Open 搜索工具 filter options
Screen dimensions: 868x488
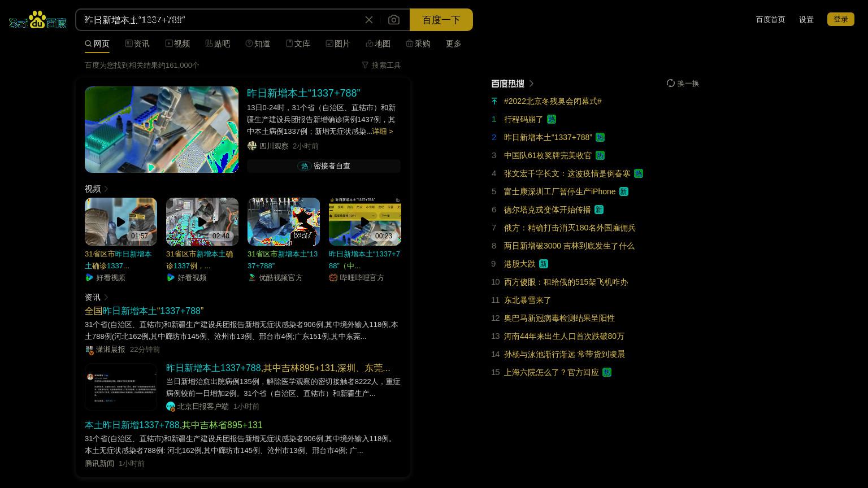381,65
